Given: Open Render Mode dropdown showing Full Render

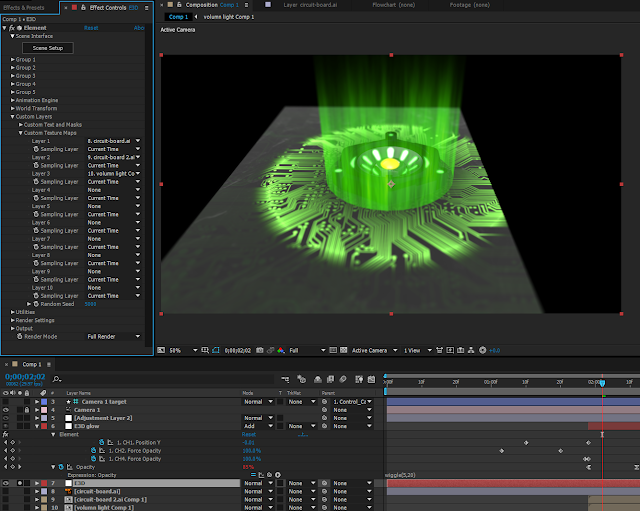Looking at the screenshot, I should point(114,337).
